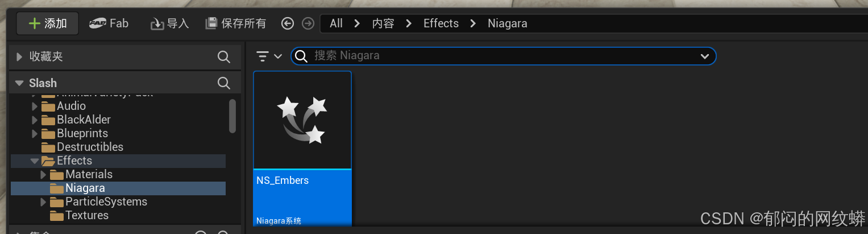Collapse the Effects folder
The image size is (868, 234).
point(35,161)
